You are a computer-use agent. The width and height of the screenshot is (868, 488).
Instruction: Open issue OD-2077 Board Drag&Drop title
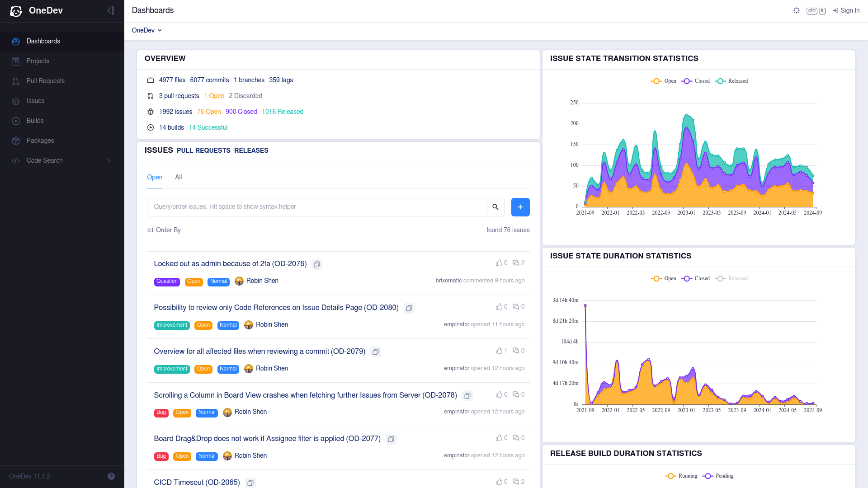pyautogui.click(x=267, y=439)
